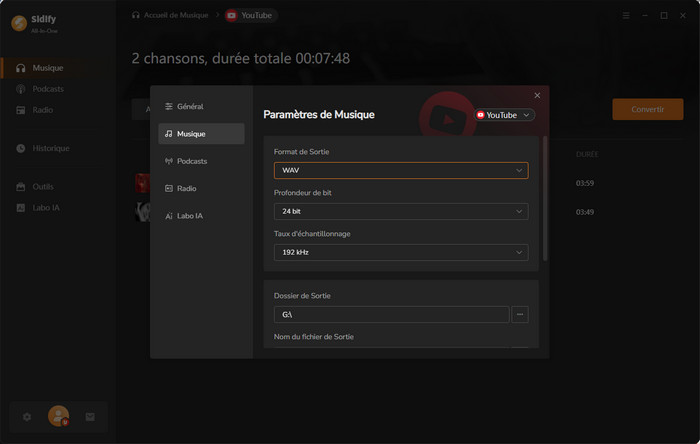The image size is (700, 444).
Task: Close the Paramètres de Musique dialog
Action: pyautogui.click(x=537, y=95)
